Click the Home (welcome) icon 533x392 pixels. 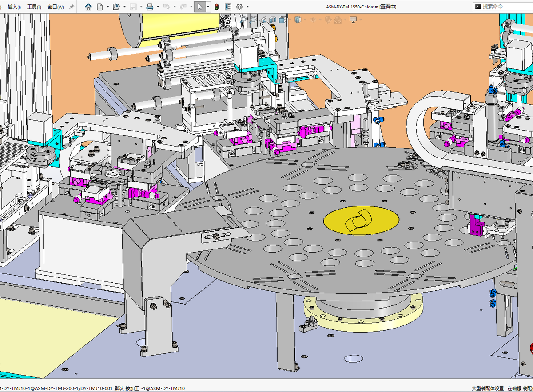pos(88,7)
